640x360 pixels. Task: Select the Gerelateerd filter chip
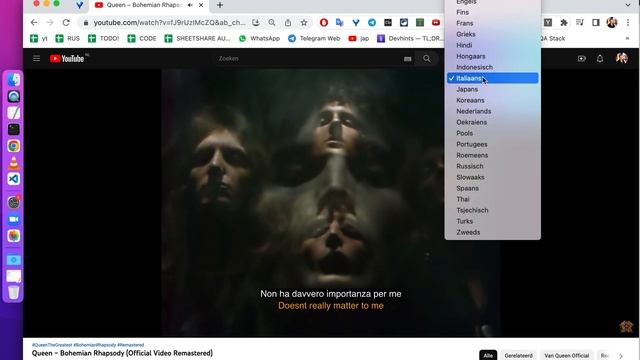coord(518,355)
